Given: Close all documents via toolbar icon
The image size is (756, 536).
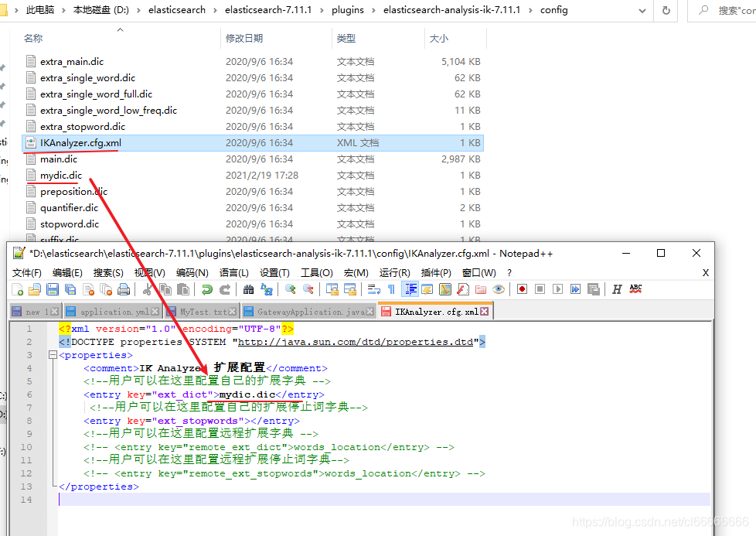Looking at the screenshot, I should click(x=106, y=289).
